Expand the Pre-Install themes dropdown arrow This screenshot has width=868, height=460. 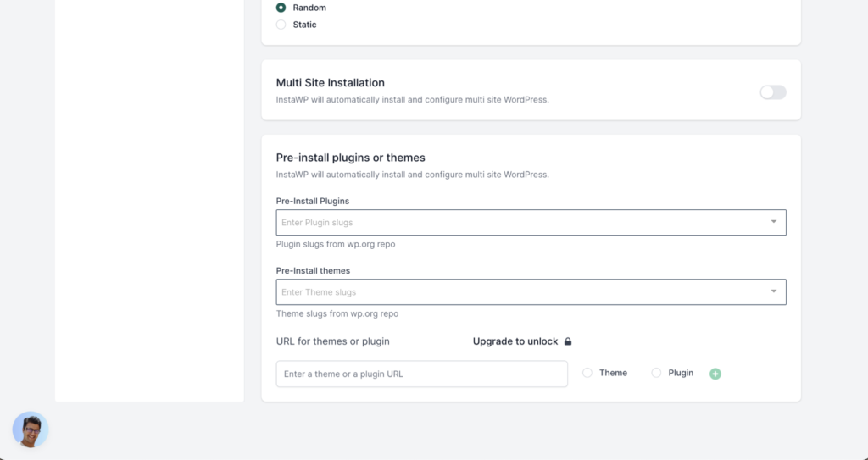[774, 291]
